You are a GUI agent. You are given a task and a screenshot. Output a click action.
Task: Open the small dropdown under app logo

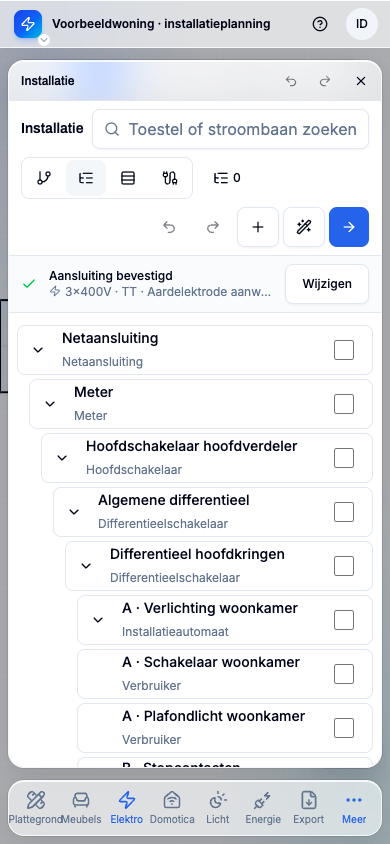tap(44, 40)
